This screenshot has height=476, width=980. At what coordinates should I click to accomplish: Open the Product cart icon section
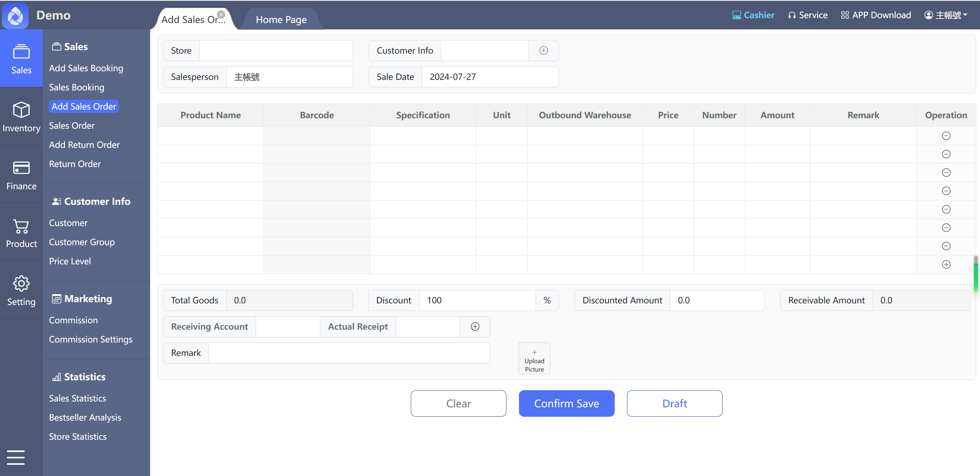21,233
